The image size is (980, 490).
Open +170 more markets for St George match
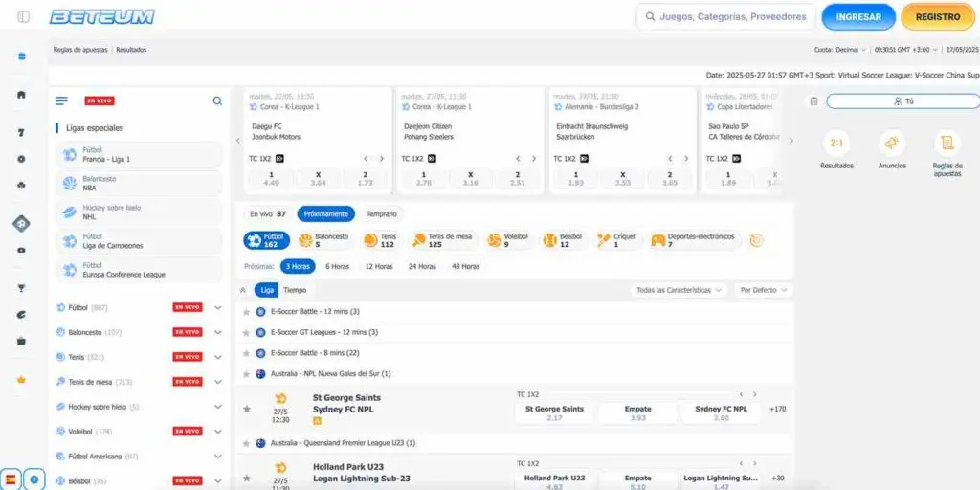(x=777, y=409)
